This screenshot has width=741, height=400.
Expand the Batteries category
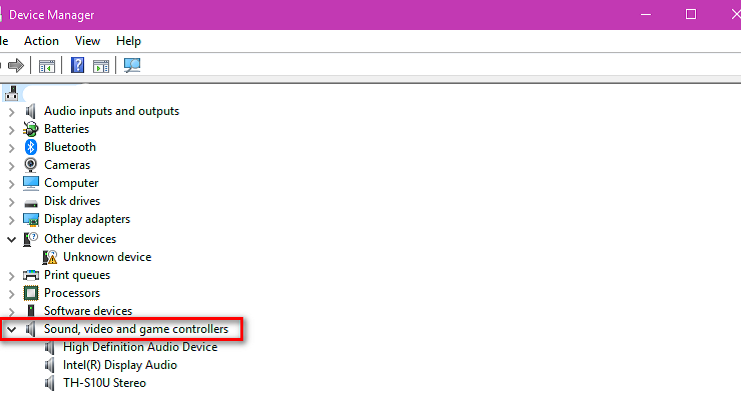[x=11, y=130]
